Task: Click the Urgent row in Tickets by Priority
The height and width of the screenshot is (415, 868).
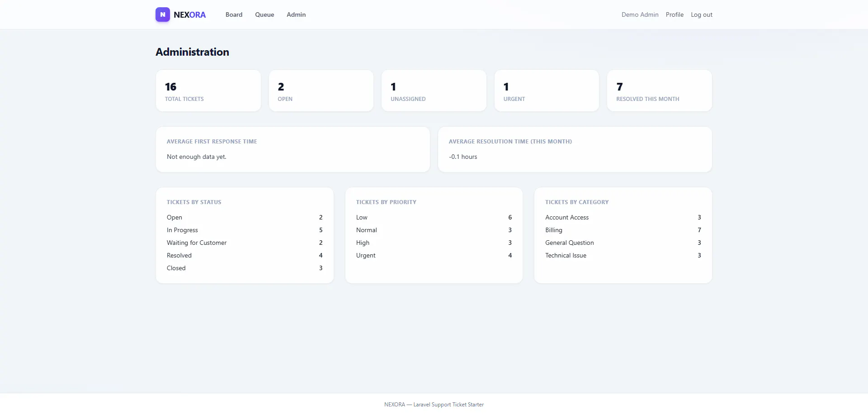Action: click(x=434, y=255)
